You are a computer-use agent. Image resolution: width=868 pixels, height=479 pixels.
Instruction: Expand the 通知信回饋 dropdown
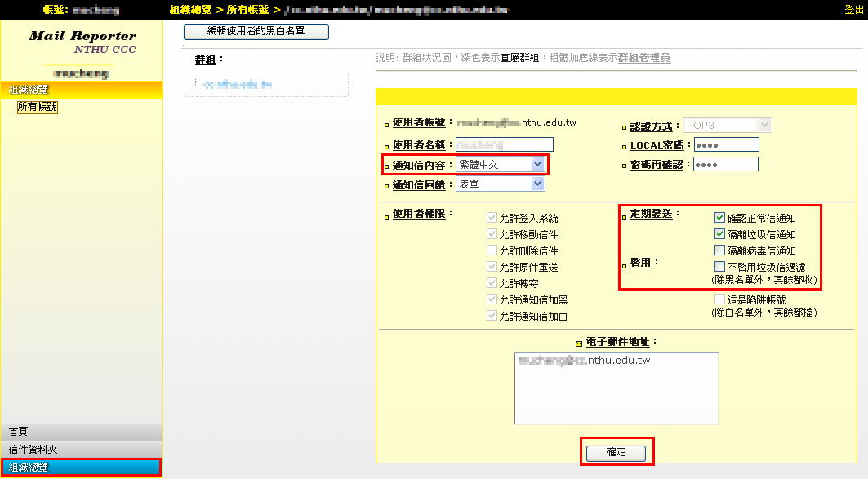[x=500, y=184]
